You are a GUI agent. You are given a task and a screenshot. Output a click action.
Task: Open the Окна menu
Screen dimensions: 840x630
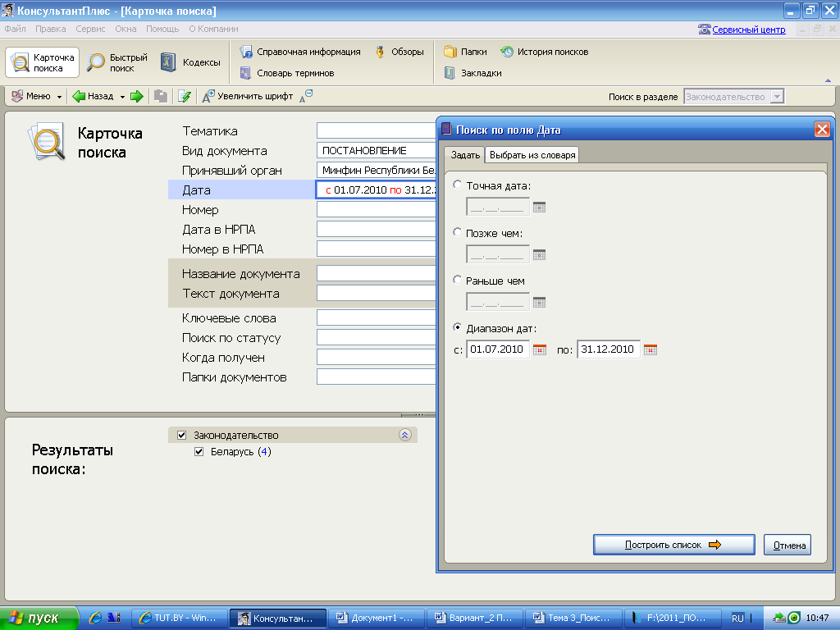click(x=126, y=29)
